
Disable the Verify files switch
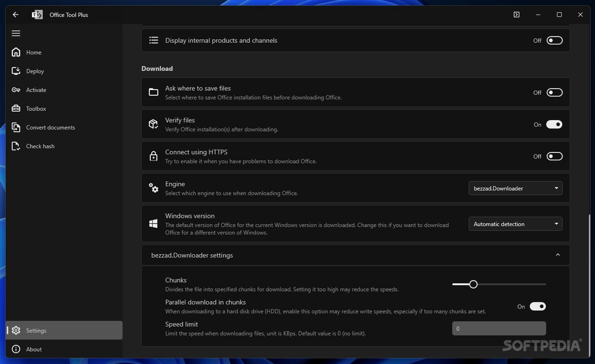(554, 124)
